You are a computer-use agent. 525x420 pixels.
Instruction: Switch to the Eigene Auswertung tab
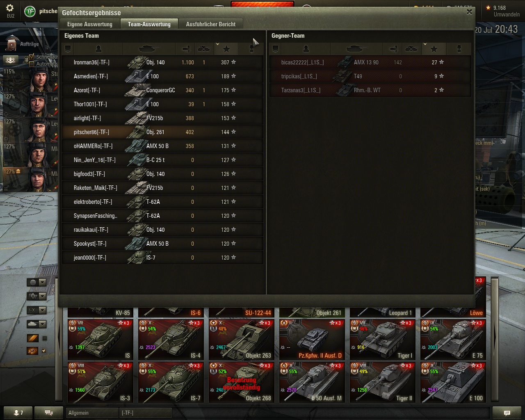tap(90, 24)
